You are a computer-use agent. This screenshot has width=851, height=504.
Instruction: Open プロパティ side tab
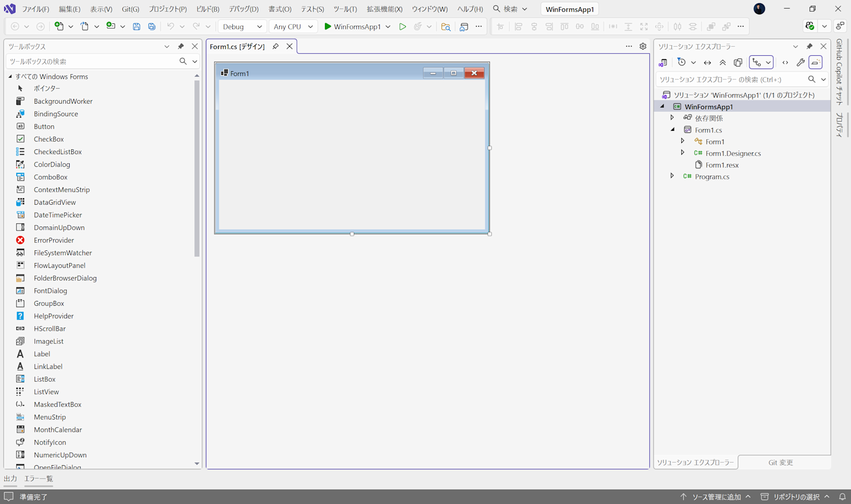pyautogui.click(x=839, y=125)
